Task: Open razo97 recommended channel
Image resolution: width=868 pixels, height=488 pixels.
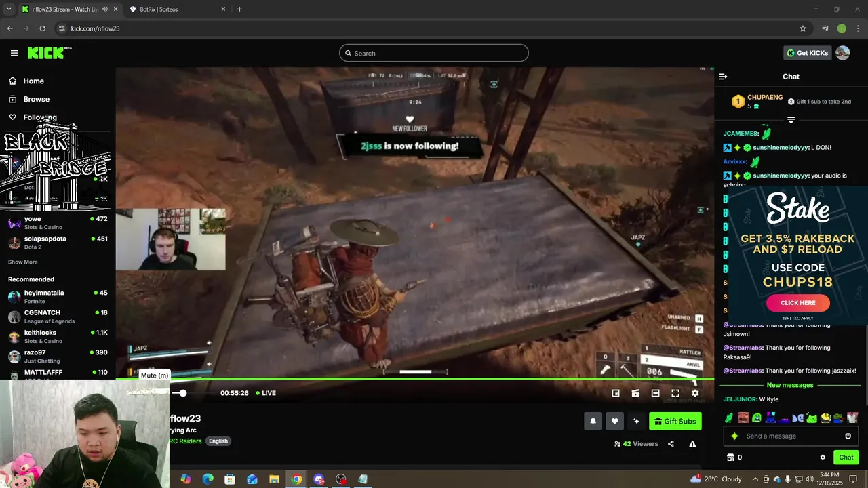Action: click(58, 357)
